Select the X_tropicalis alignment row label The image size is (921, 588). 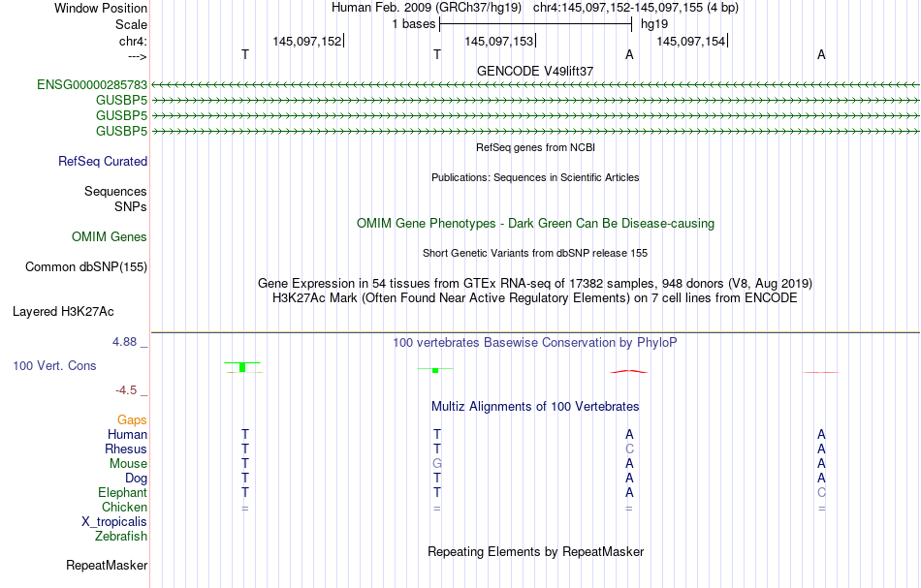(114, 522)
